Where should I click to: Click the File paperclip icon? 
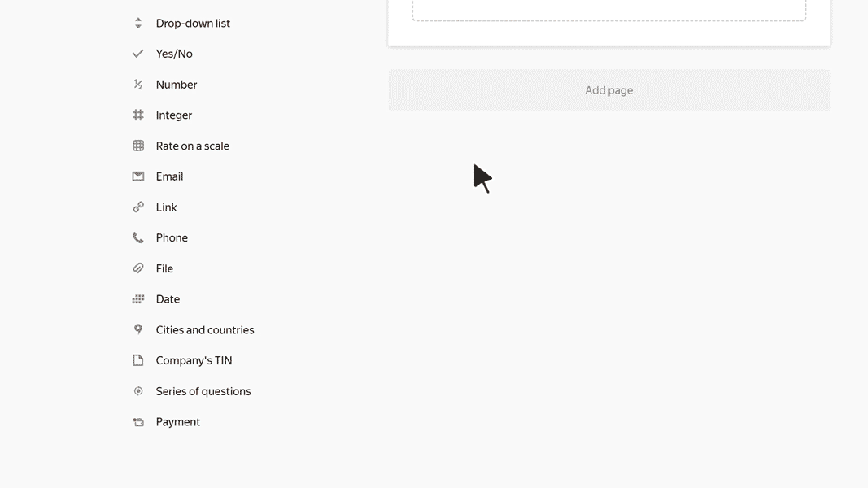pyautogui.click(x=138, y=268)
